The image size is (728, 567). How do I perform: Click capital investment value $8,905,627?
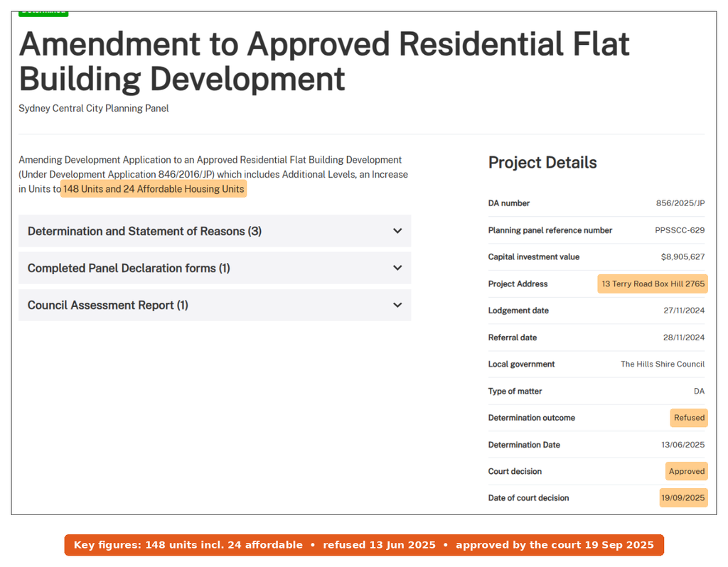[x=682, y=256]
